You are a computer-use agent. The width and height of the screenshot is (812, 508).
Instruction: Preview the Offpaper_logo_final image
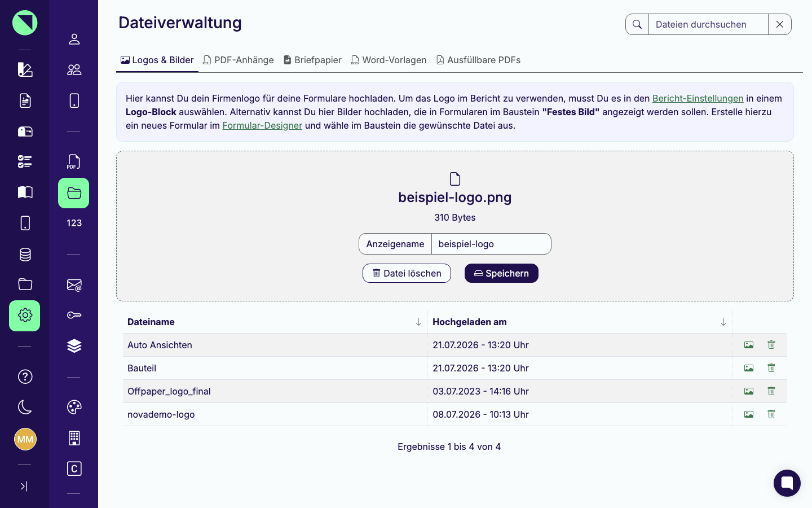coord(749,391)
